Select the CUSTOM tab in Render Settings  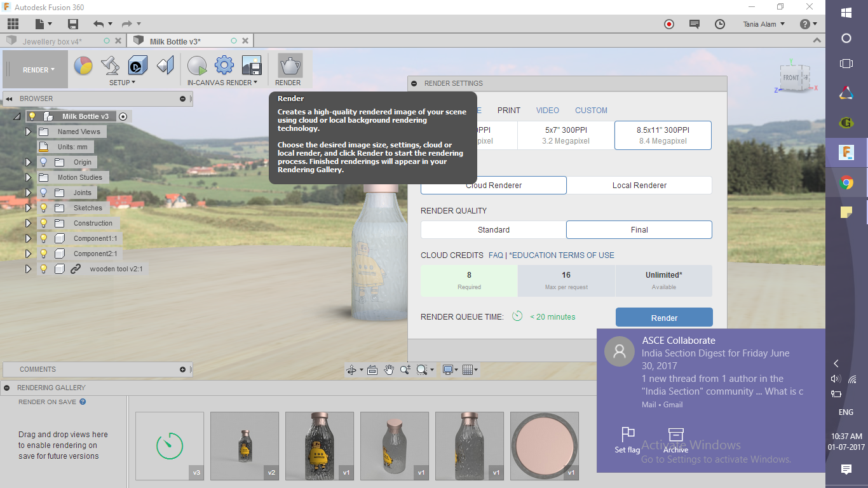[x=591, y=110]
